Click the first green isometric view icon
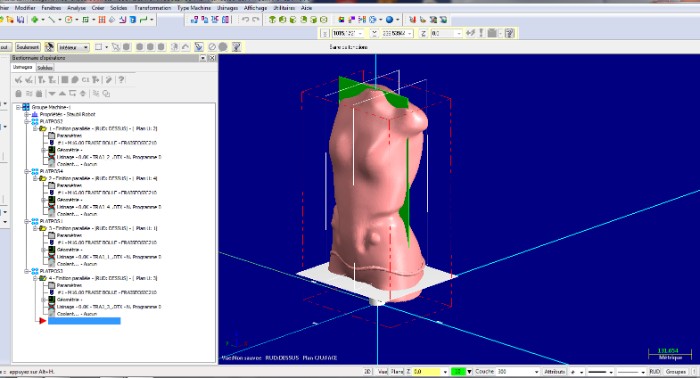Image resolution: width=700 pixels, height=378 pixels. 272,20
